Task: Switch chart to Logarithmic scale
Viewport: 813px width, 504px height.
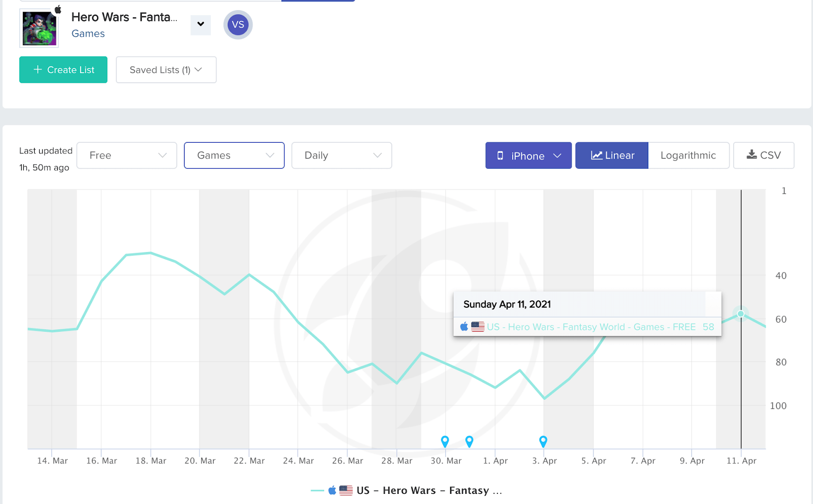Action: point(689,155)
